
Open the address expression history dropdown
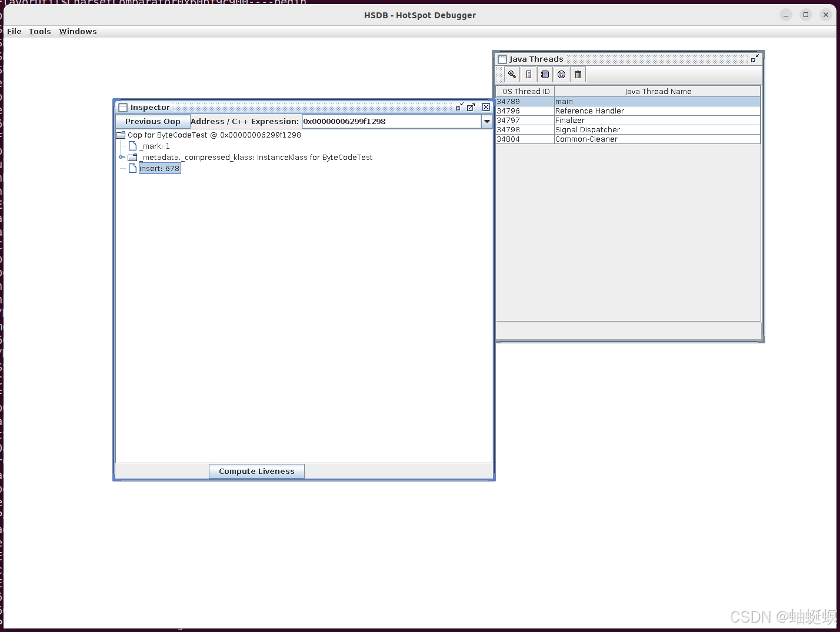point(486,121)
